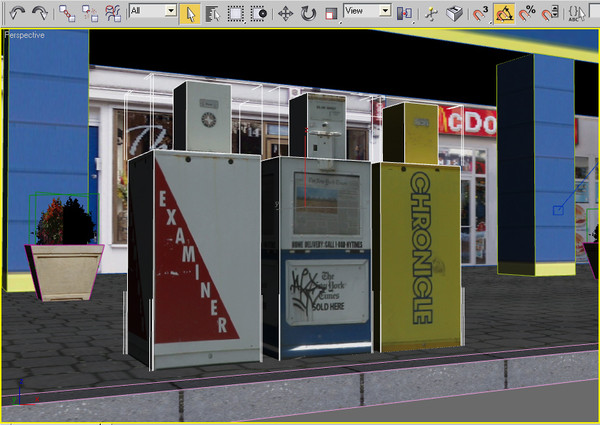Toggle Keyboard Shortcut Override

pyautogui.click(x=454, y=14)
